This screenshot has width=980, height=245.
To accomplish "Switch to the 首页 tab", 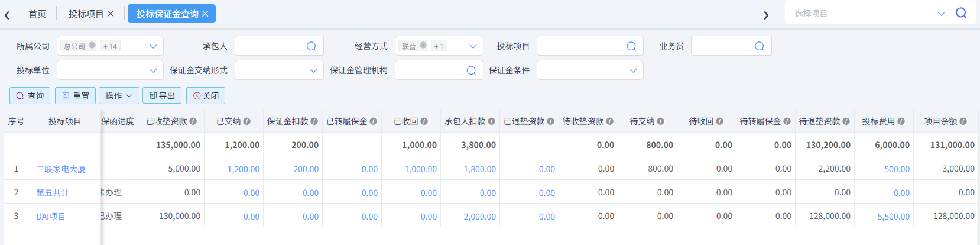I will point(37,14).
